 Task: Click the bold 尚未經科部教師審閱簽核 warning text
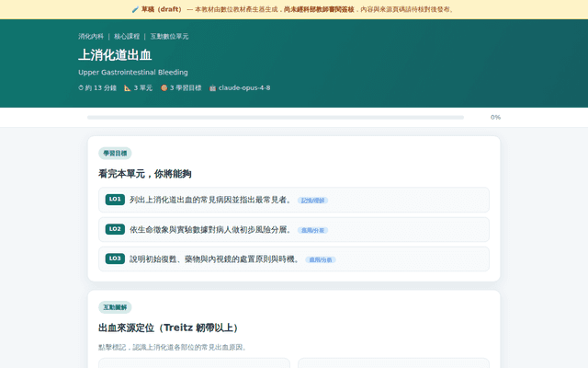pos(319,9)
